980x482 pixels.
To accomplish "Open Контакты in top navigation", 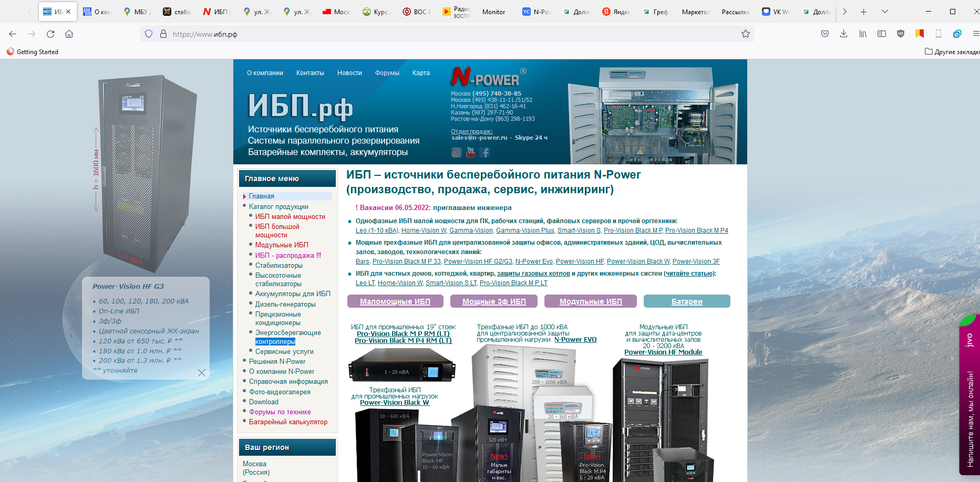I will click(310, 73).
